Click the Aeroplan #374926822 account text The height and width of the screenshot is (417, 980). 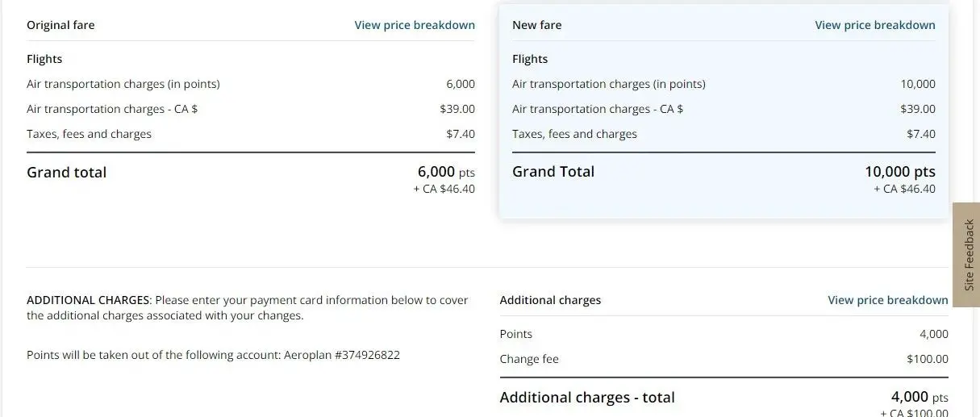[x=342, y=355]
